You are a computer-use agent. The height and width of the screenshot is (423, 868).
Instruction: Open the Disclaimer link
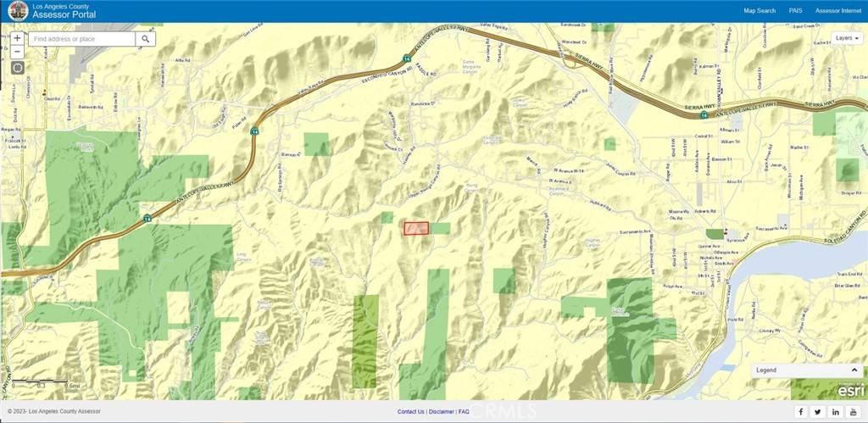[441, 412]
